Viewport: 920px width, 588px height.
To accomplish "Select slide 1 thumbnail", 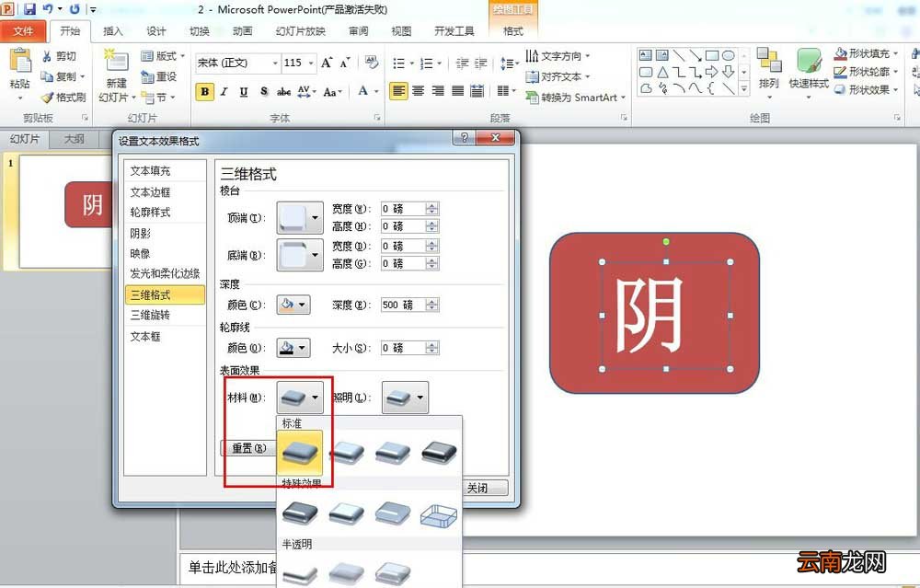I will tap(65, 210).
